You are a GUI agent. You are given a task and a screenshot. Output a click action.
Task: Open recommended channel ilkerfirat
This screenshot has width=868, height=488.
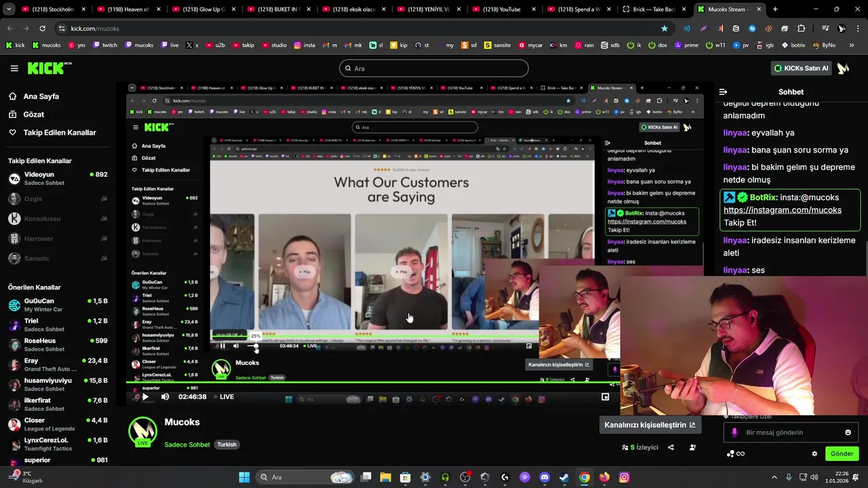coord(58,404)
